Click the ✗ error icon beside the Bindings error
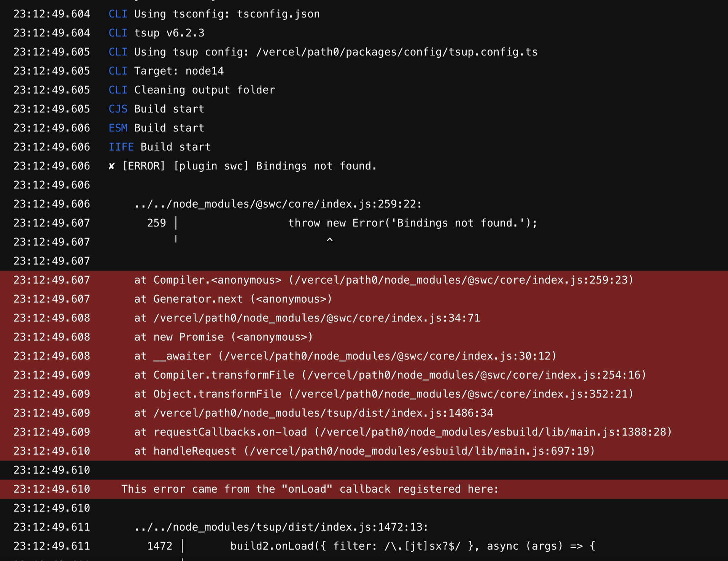Viewport: 728px width, 561px height. (111, 166)
